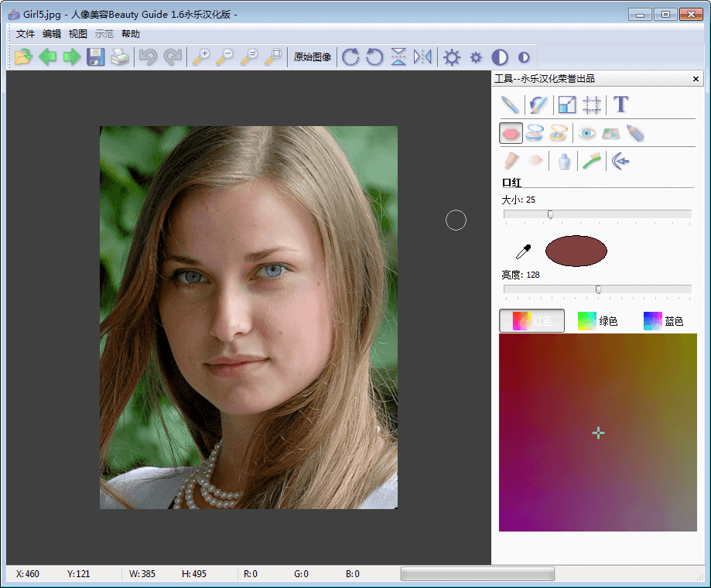Viewport: 711px width, 588px height.
Task: Select the orange powder compact tool
Action: pyautogui.click(x=559, y=133)
